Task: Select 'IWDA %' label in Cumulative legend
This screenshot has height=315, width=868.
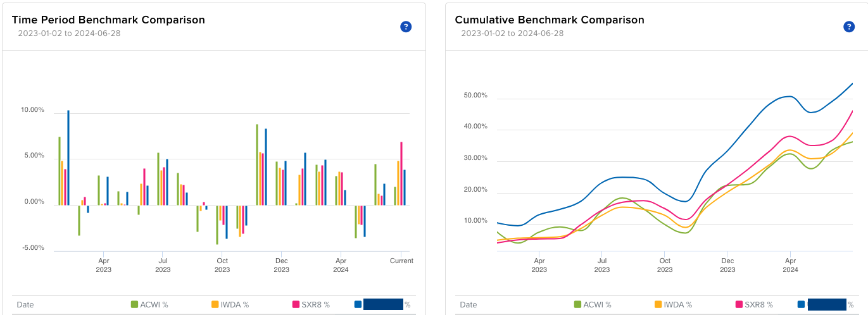Action: (678, 305)
